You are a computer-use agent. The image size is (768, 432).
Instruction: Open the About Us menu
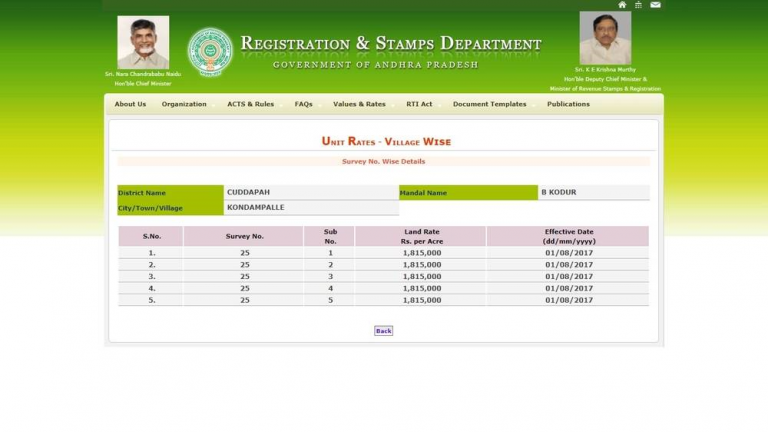pyautogui.click(x=130, y=104)
